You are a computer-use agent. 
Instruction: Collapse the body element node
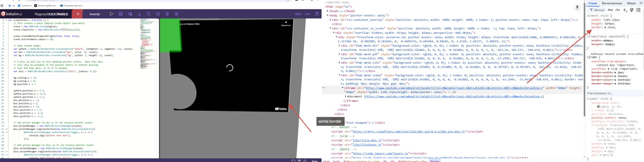click(x=327, y=15)
